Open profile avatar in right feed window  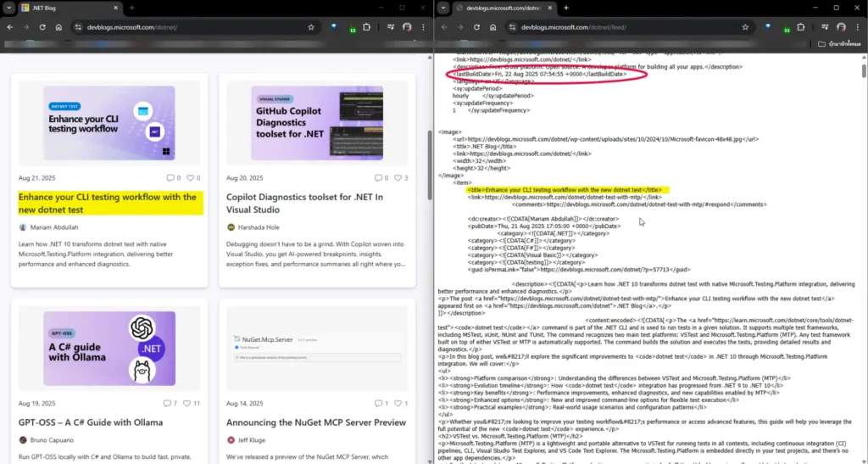tap(842, 27)
